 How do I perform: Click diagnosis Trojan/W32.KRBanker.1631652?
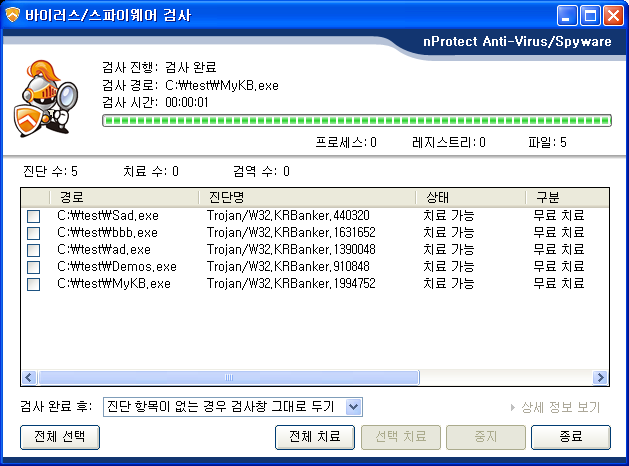[x=291, y=233]
